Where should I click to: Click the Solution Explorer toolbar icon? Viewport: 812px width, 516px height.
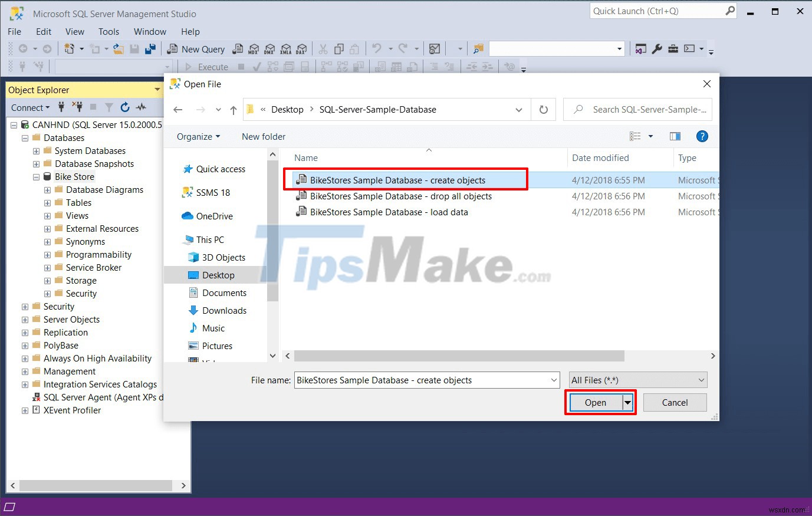coord(641,49)
